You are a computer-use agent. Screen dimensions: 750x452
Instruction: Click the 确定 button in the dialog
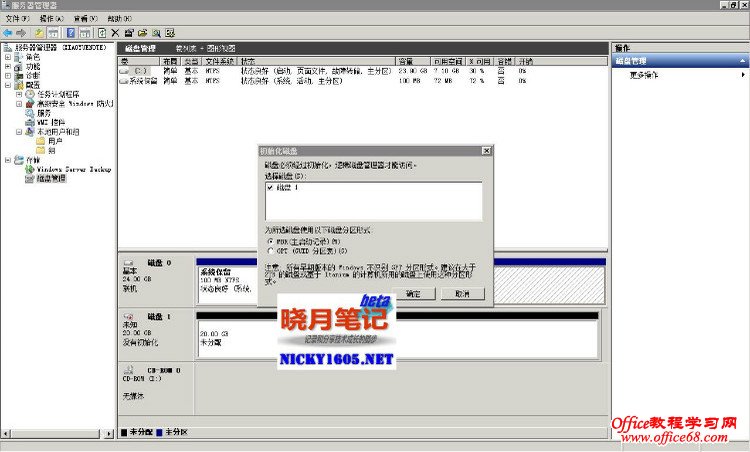pyautogui.click(x=414, y=294)
